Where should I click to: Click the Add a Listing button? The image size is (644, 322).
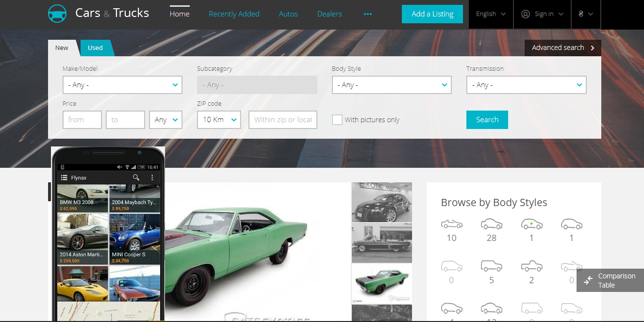click(x=432, y=14)
